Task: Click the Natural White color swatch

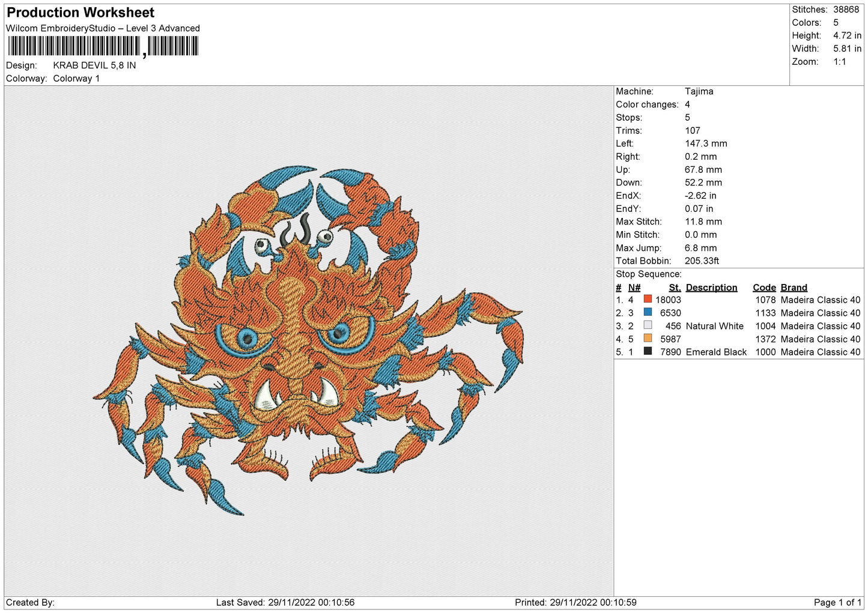Action: (x=648, y=325)
